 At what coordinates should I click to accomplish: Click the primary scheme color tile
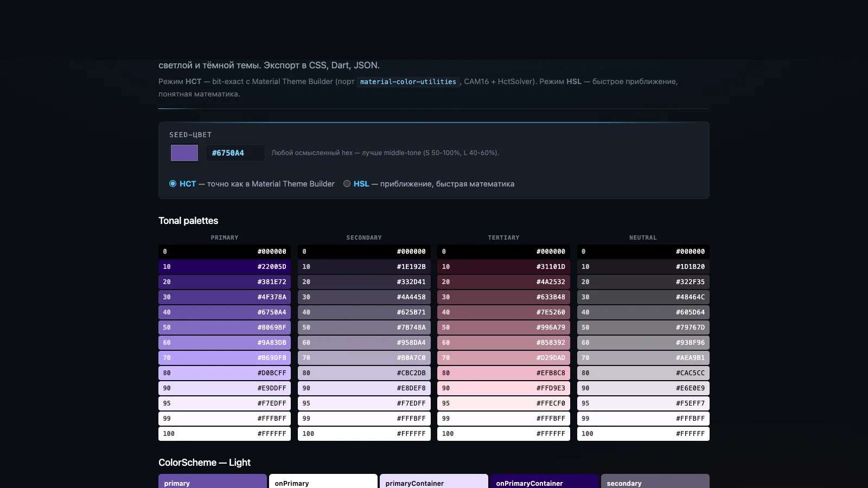pyautogui.click(x=213, y=481)
